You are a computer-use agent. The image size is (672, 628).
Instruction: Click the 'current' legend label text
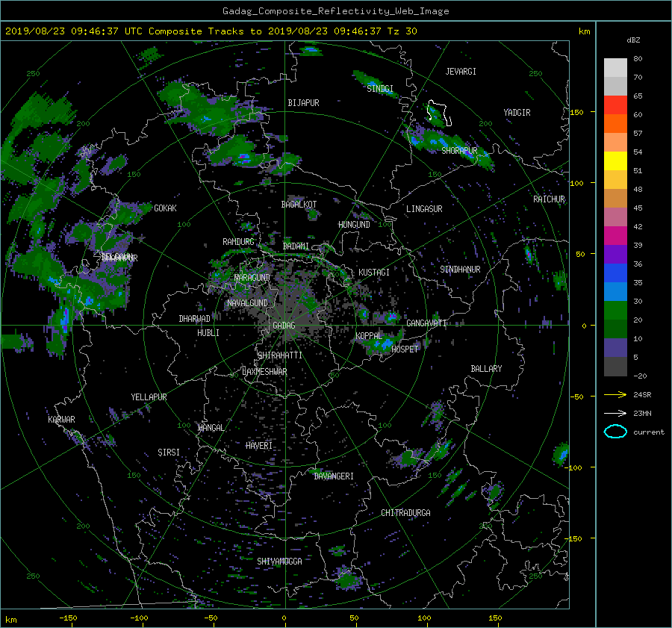(x=649, y=432)
